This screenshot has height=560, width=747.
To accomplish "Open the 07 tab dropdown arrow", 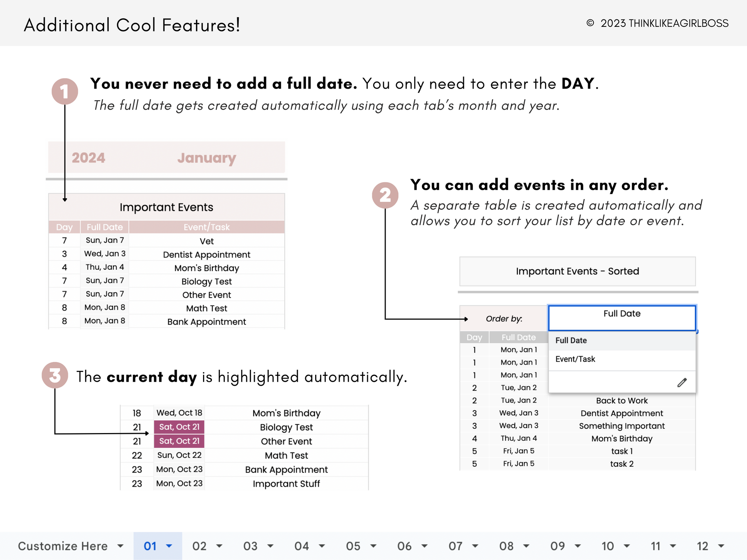I will (x=475, y=546).
